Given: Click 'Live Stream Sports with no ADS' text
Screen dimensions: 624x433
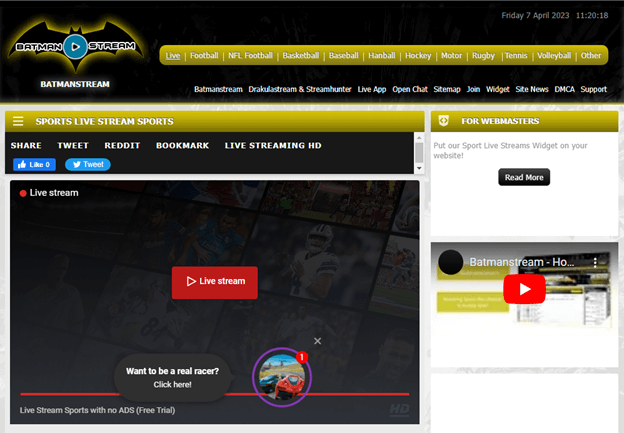Looking at the screenshot, I should (98, 410).
